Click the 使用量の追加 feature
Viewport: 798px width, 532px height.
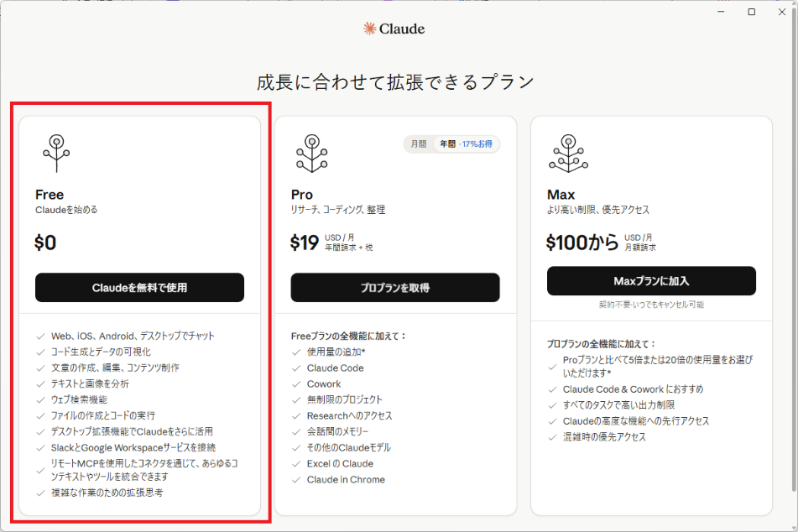pyautogui.click(x=336, y=352)
